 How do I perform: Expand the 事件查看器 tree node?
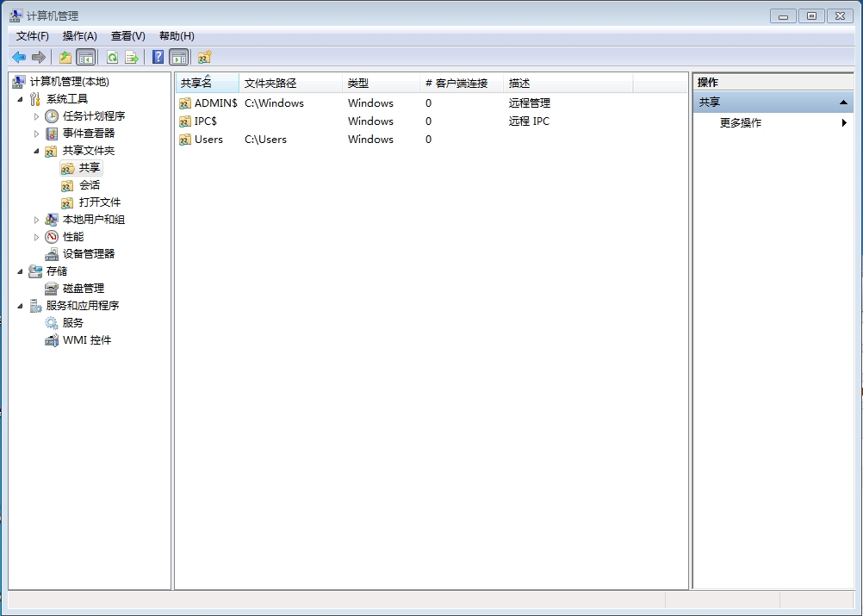(36, 134)
